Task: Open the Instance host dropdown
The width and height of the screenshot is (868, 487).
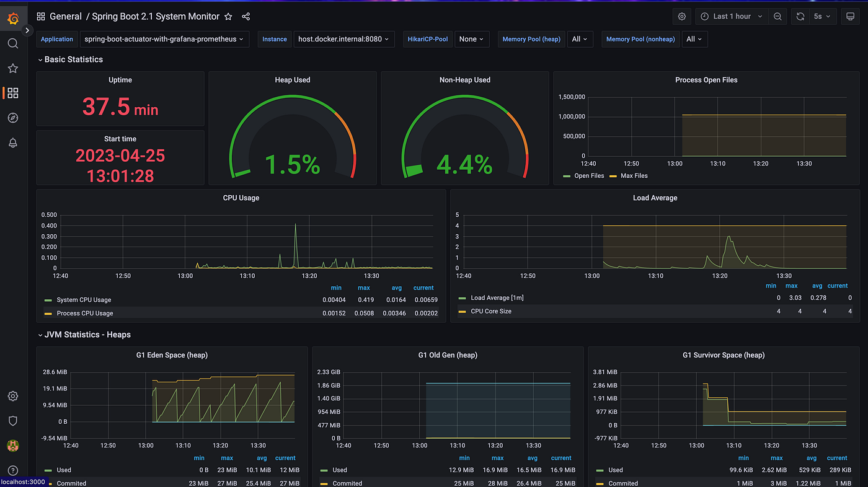Action: 343,39
